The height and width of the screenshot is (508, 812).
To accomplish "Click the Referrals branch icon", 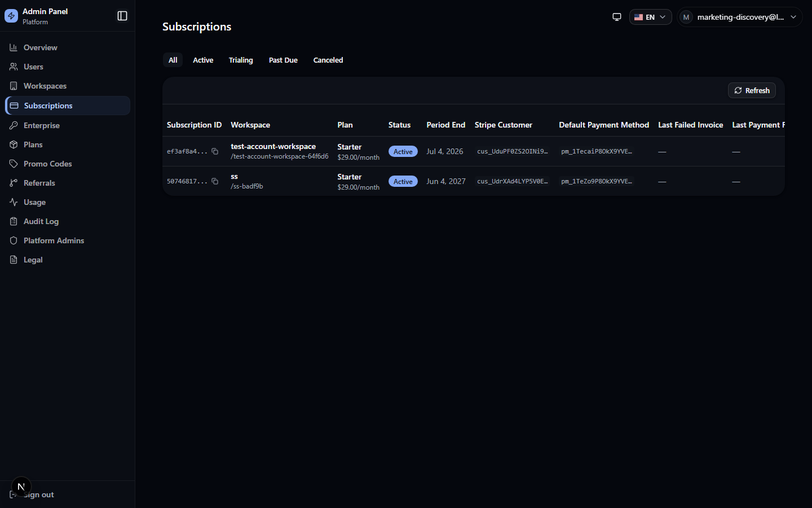I will (x=14, y=183).
